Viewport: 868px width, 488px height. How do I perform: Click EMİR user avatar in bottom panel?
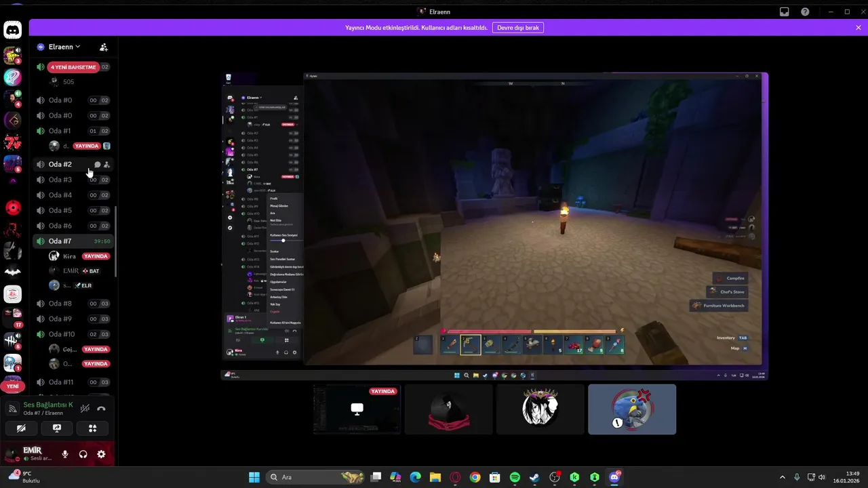point(12,454)
